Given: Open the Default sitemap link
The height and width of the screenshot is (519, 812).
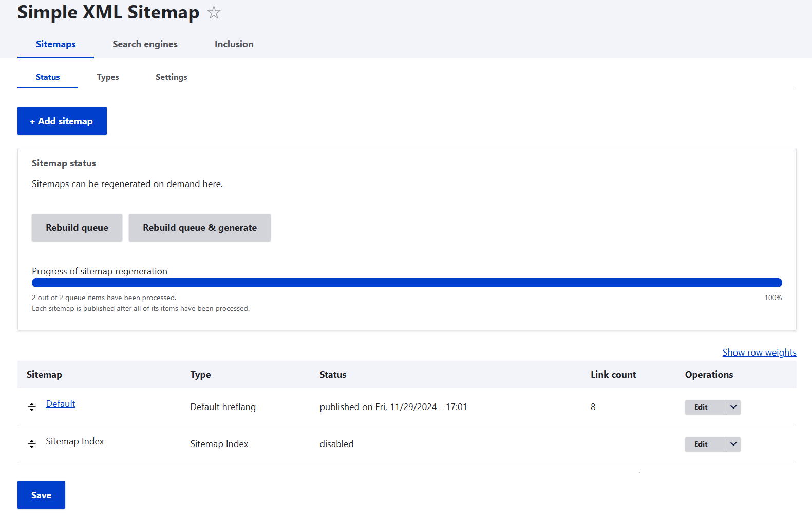Looking at the screenshot, I should 61,404.
